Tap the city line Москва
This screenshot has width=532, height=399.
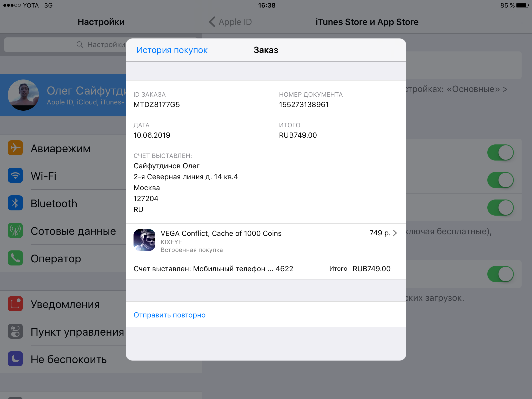point(147,188)
